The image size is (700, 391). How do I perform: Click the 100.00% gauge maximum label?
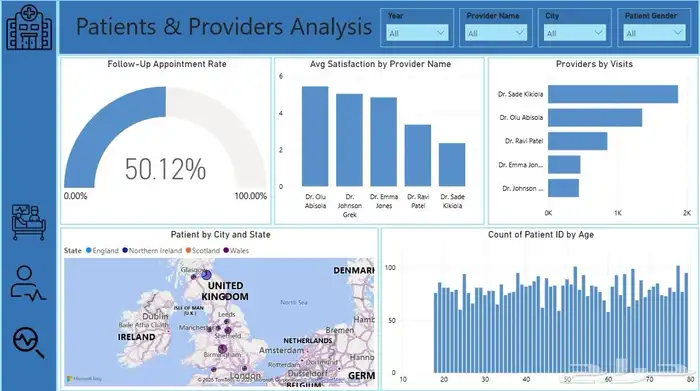pos(250,196)
